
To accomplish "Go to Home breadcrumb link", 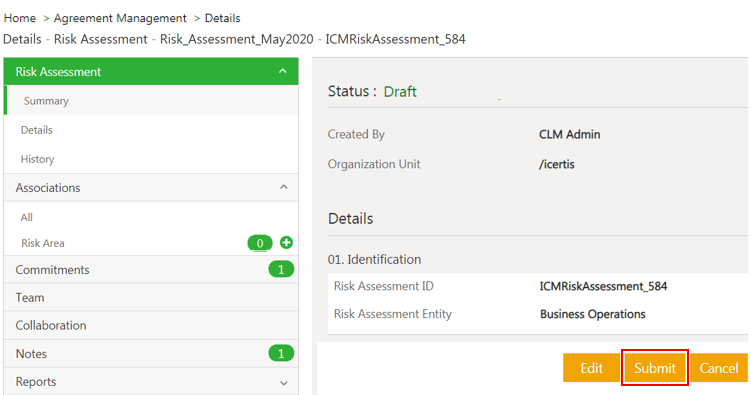I will click(20, 18).
